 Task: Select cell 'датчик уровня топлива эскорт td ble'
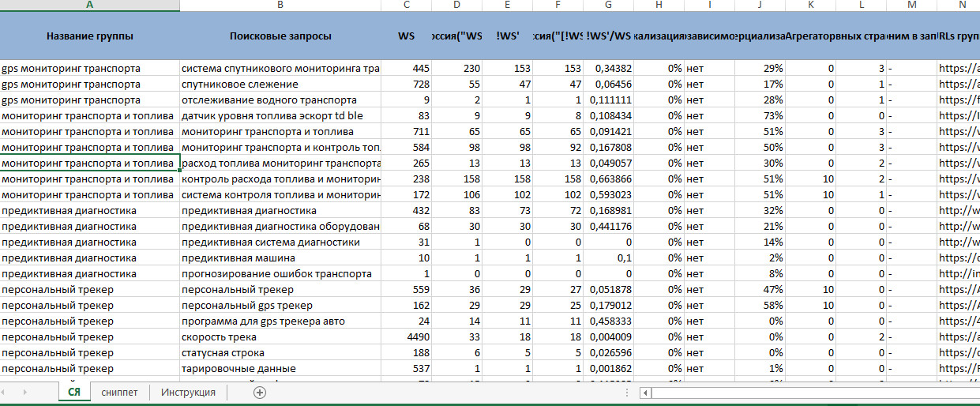click(280, 116)
